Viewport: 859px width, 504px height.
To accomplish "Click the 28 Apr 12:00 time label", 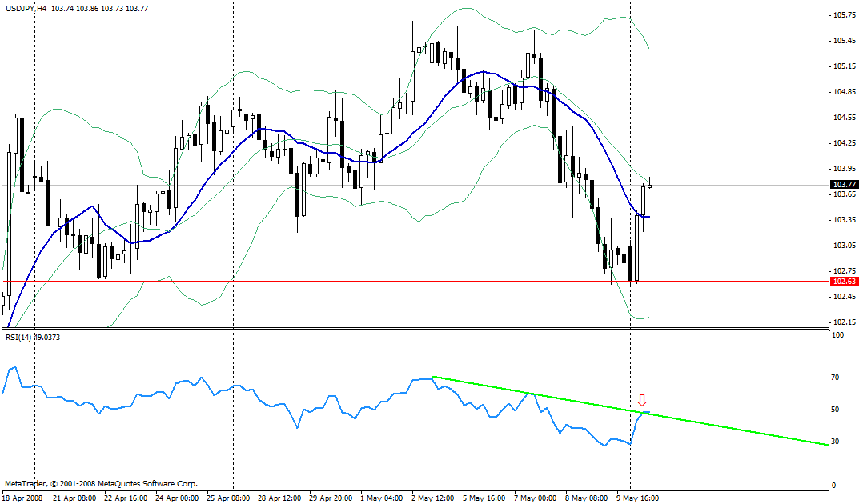I will click(x=281, y=498).
